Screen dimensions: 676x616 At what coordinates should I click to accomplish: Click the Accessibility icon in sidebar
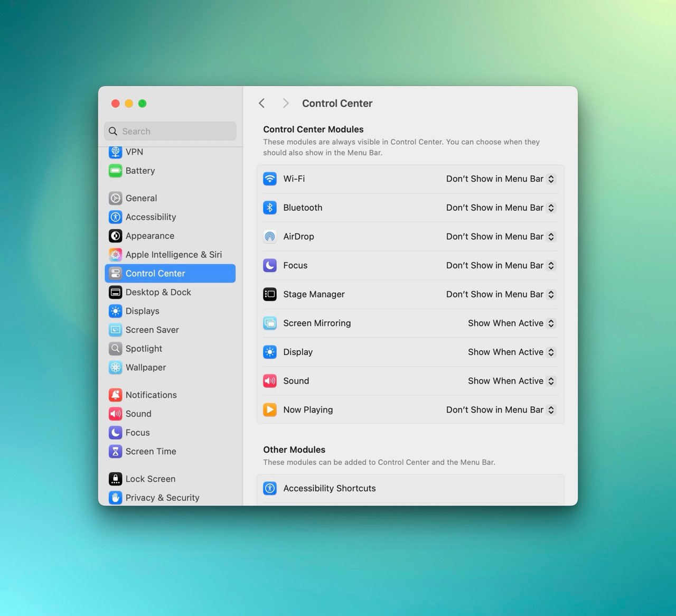pyautogui.click(x=116, y=217)
